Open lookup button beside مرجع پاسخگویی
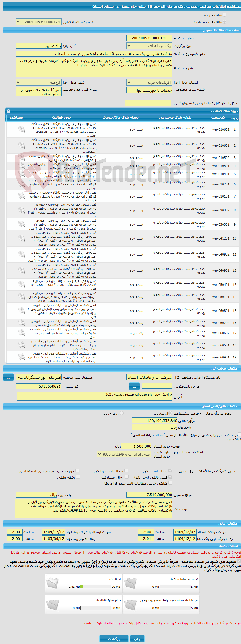The image size is (241, 644). (x=134, y=386)
